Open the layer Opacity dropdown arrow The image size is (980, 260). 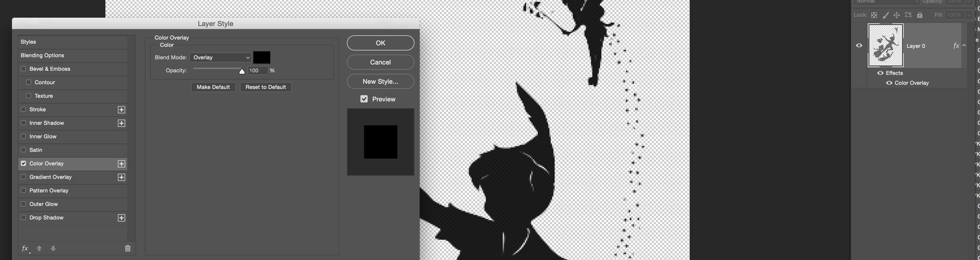(x=969, y=2)
